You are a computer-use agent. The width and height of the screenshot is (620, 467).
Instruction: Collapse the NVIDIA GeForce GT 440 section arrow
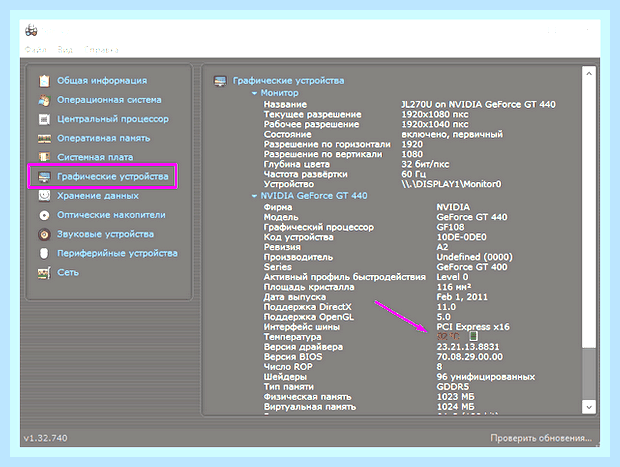pyautogui.click(x=254, y=196)
